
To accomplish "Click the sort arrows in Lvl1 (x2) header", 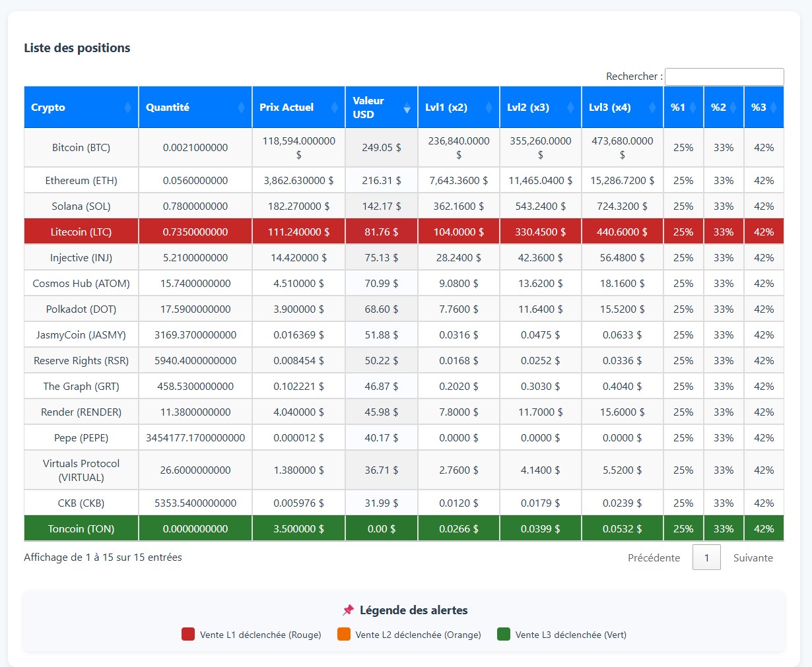I will pyautogui.click(x=489, y=108).
